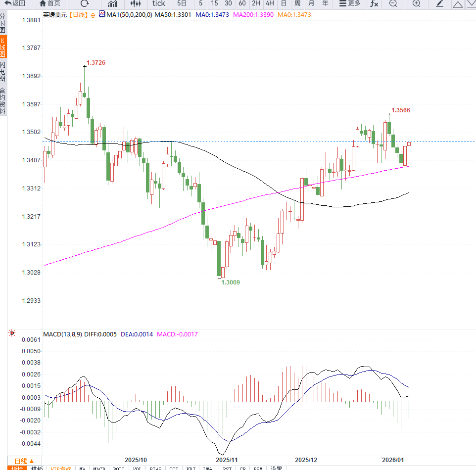476x470 pixels.
Task: Click the zoom out magnifier icon
Action: click(x=393, y=3)
